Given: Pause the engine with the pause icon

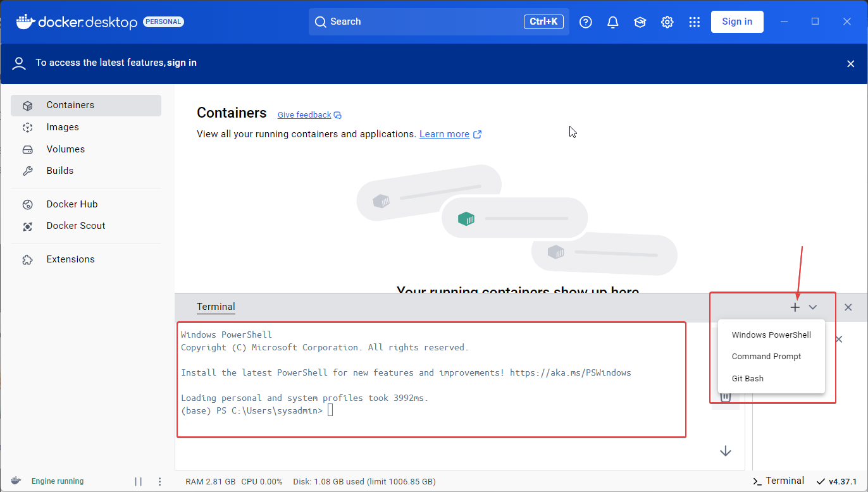Looking at the screenshot, I should pos(138,481).
